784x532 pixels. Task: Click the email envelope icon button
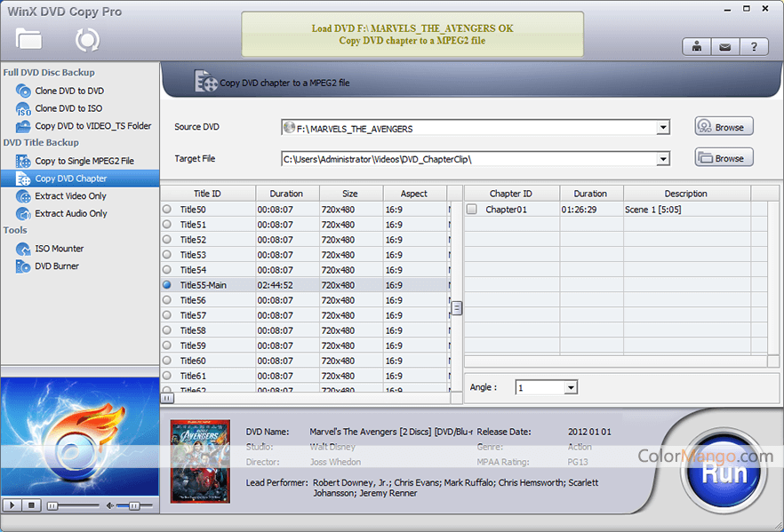tap(725, 47)
